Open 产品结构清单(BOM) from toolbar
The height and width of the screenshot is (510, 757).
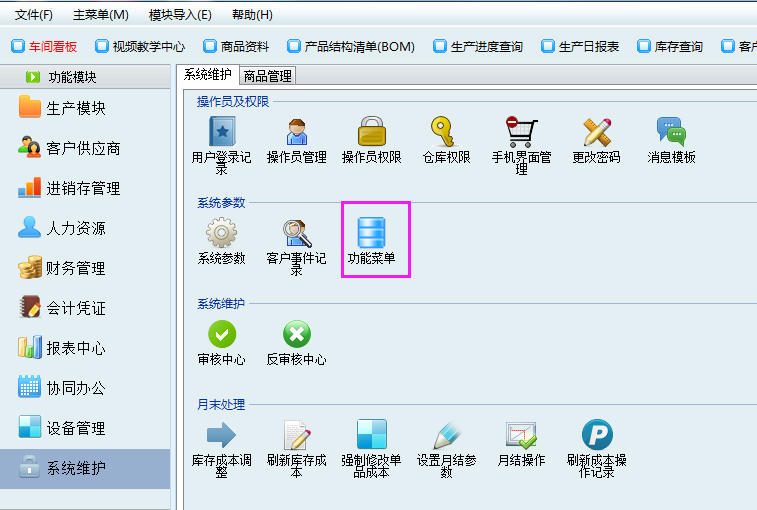click(x=350, y=46)
